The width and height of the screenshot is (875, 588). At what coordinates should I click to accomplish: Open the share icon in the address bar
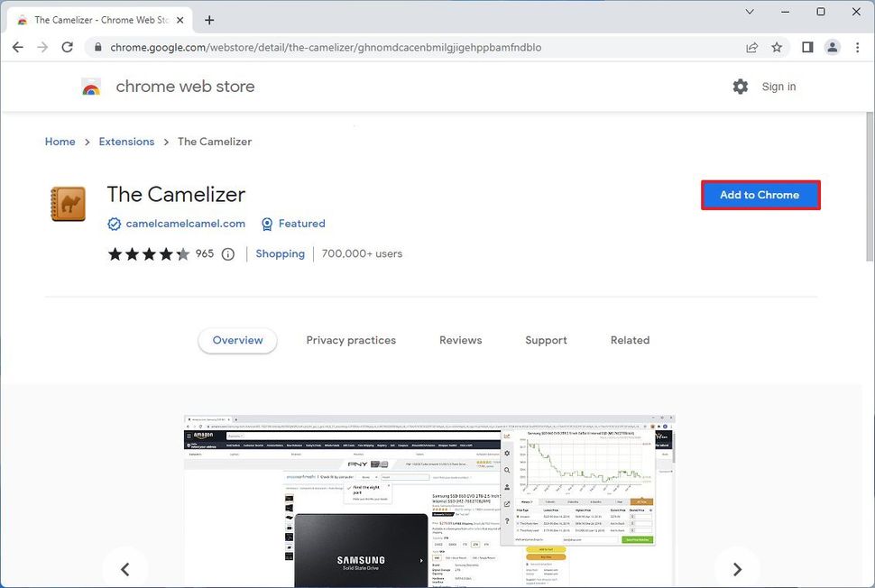tap(751, 47)
